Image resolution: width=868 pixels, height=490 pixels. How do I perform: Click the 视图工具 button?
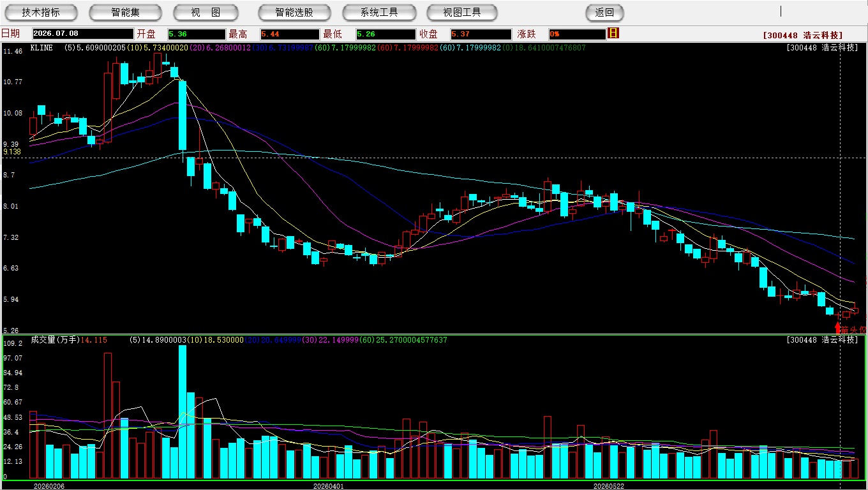(462, 12)
